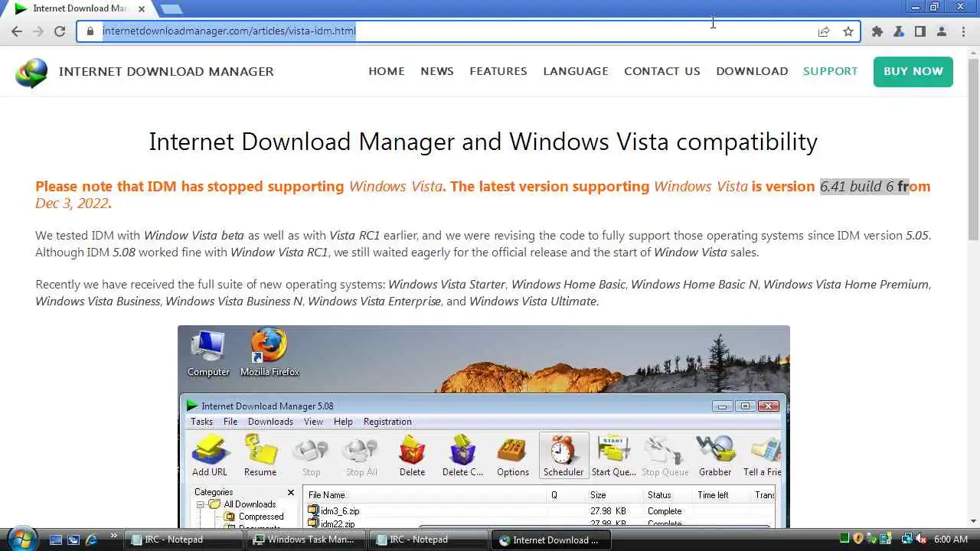Click the browser forward arrow
Screen dimensions: 980x551
(38, 31)
